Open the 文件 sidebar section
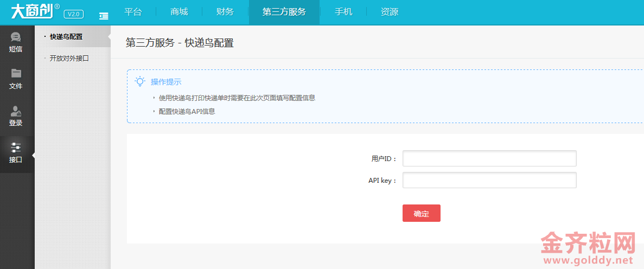644x269 pixels. (16, 80)
